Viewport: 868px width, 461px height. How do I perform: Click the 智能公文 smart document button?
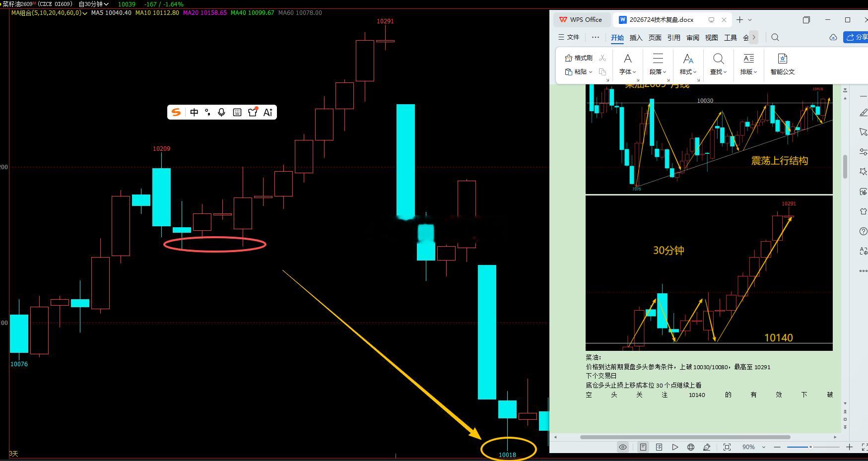[783, 65]
